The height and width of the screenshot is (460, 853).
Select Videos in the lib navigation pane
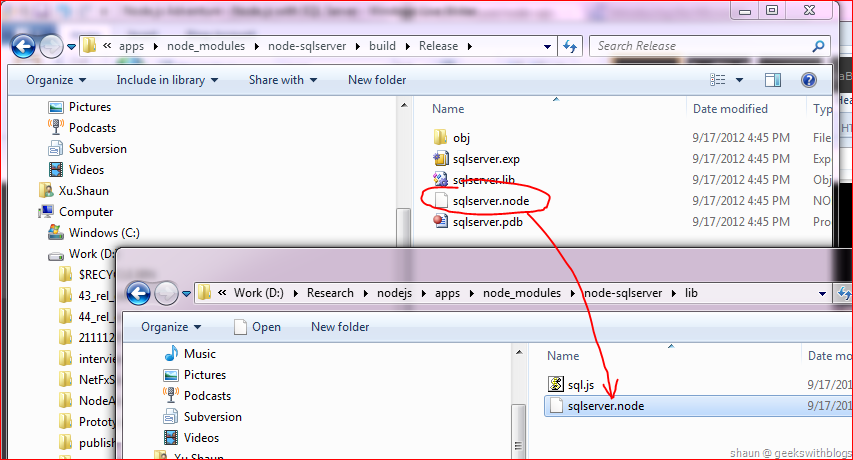coord(191,438)
